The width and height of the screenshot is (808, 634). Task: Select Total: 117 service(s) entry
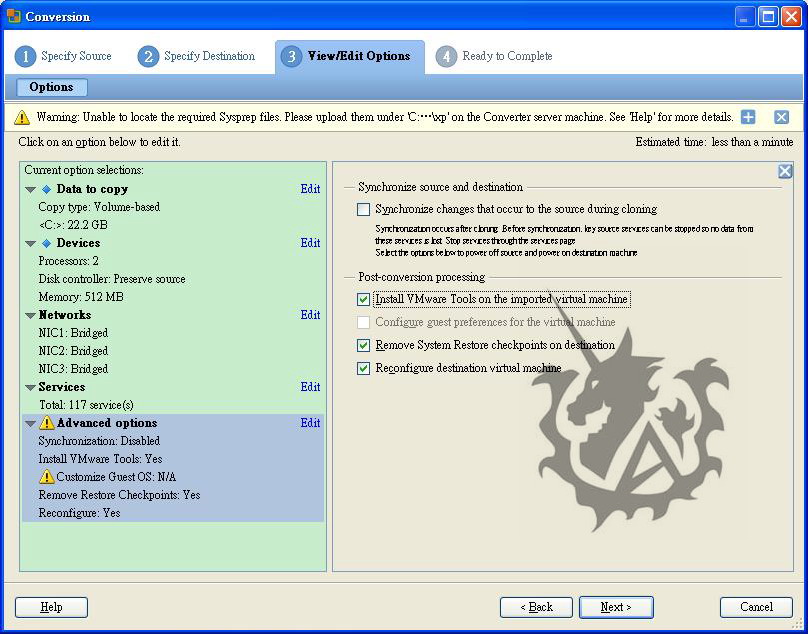(87, 406)
